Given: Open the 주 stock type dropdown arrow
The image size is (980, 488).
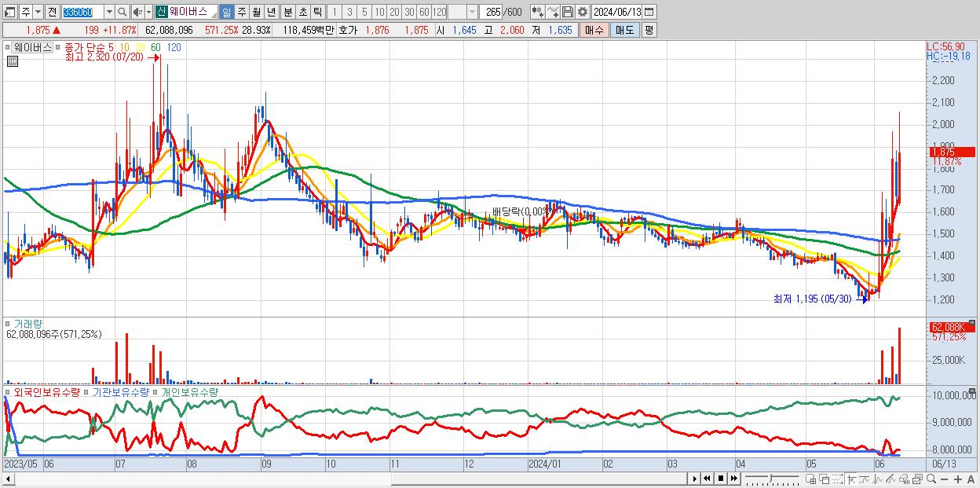Looking at the screenshot, I should click(38, 12).
